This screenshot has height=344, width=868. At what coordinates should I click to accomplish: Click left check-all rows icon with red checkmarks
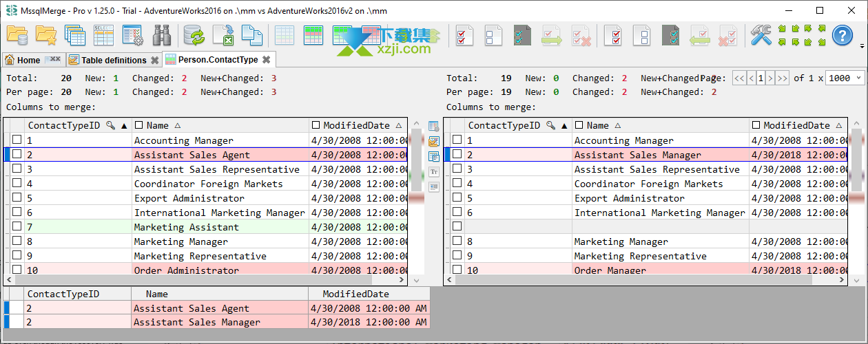pyautogui.click(x=465, y=35)
